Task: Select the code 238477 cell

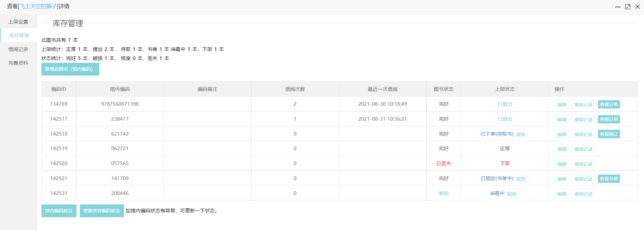Action: pos(120,119)
